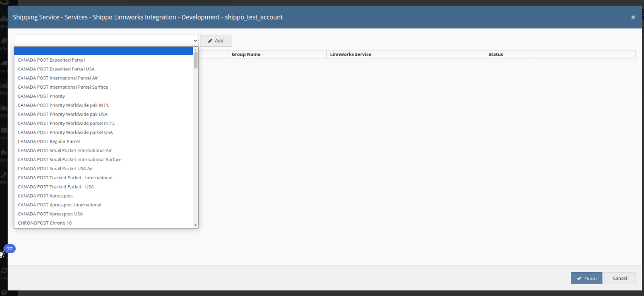Select CANADA POST Small Packet International Surface

[x=104, y=160]
